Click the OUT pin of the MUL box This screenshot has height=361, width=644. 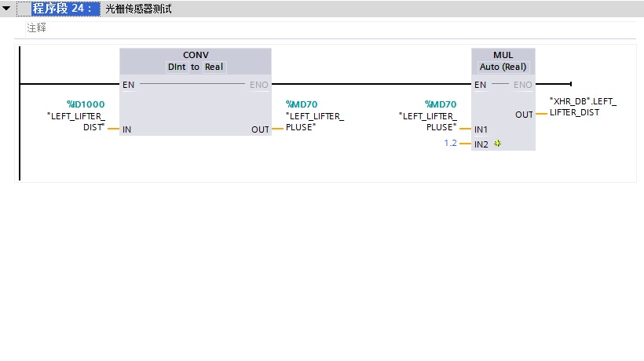524,115
